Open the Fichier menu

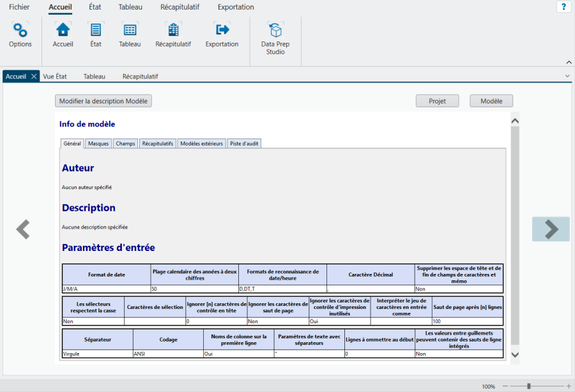(x=19, y=7)
